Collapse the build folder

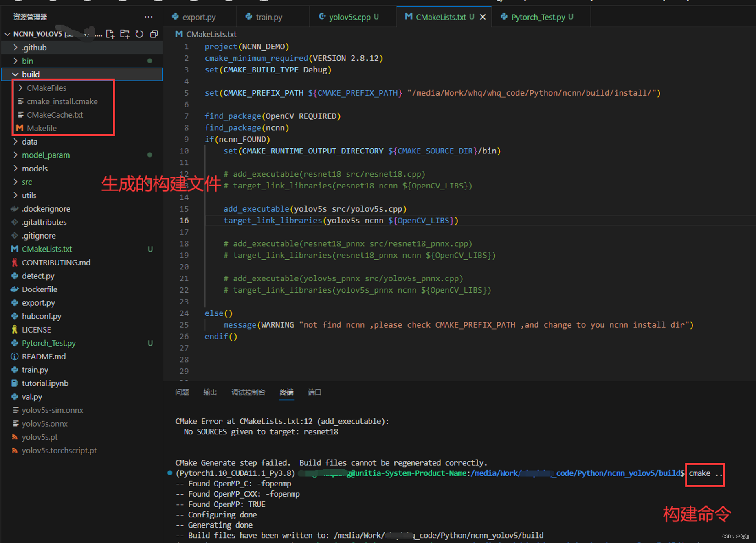click(81, 74)
